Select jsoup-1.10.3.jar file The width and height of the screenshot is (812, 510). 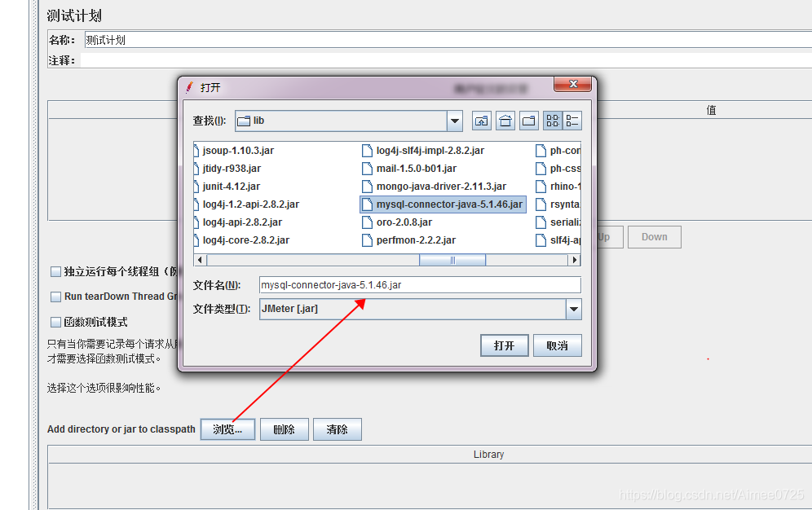tap(238, 151)
